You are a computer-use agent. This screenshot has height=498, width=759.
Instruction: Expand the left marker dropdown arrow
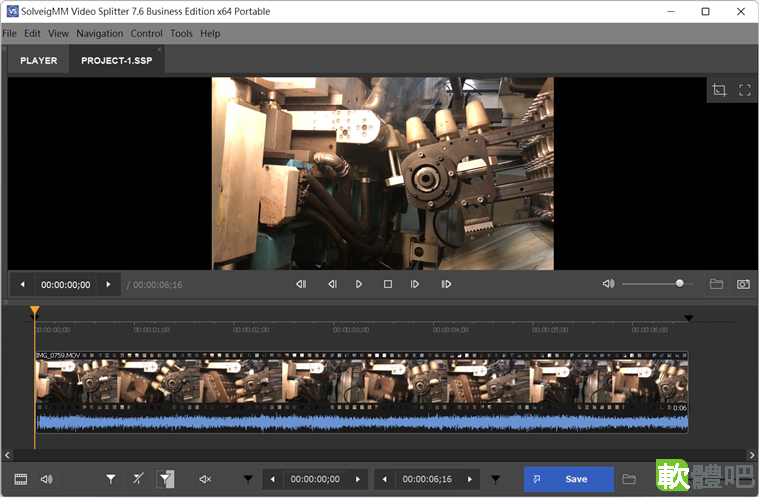coord(248,480)
